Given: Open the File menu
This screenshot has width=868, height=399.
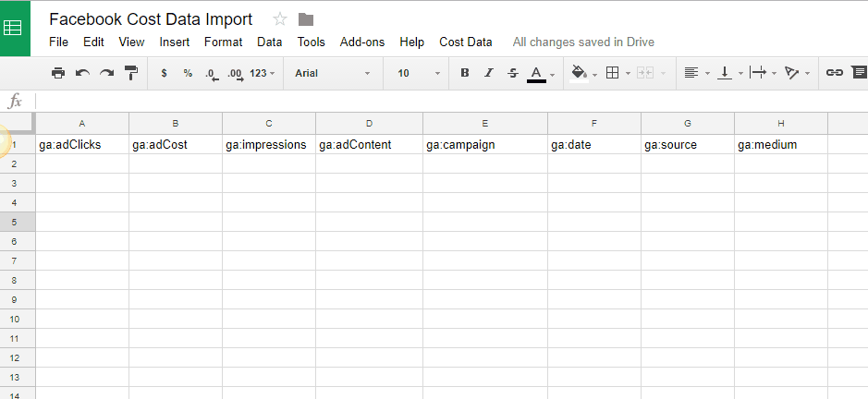Looking at the screenshot, I should [x=58, y=42].
